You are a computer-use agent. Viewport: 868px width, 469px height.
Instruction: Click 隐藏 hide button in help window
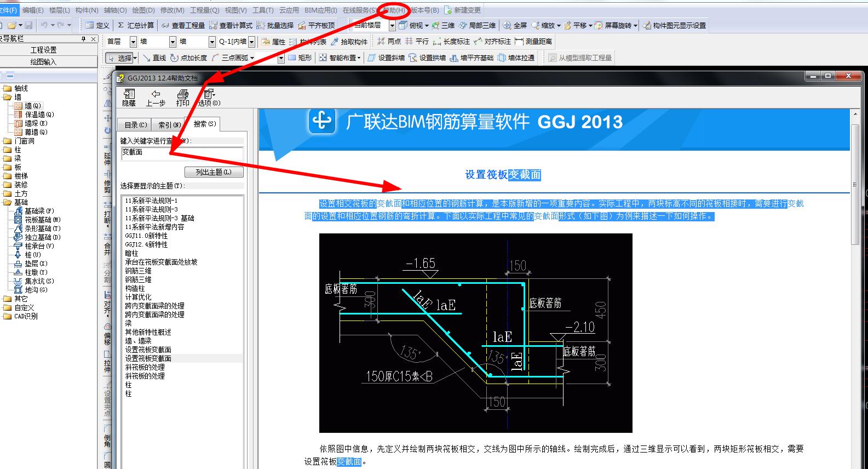pyautogui.click(x=129, y=98)
